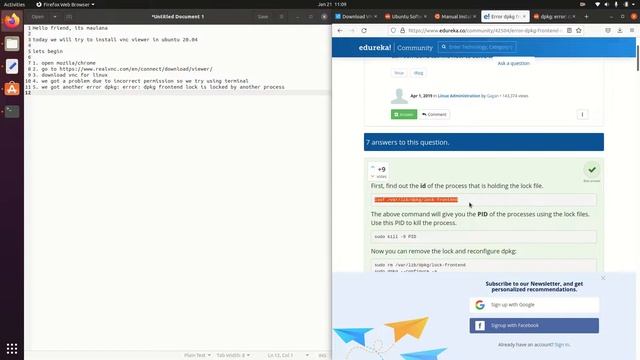Open the Firefox downloads panel

coord(620,31)
